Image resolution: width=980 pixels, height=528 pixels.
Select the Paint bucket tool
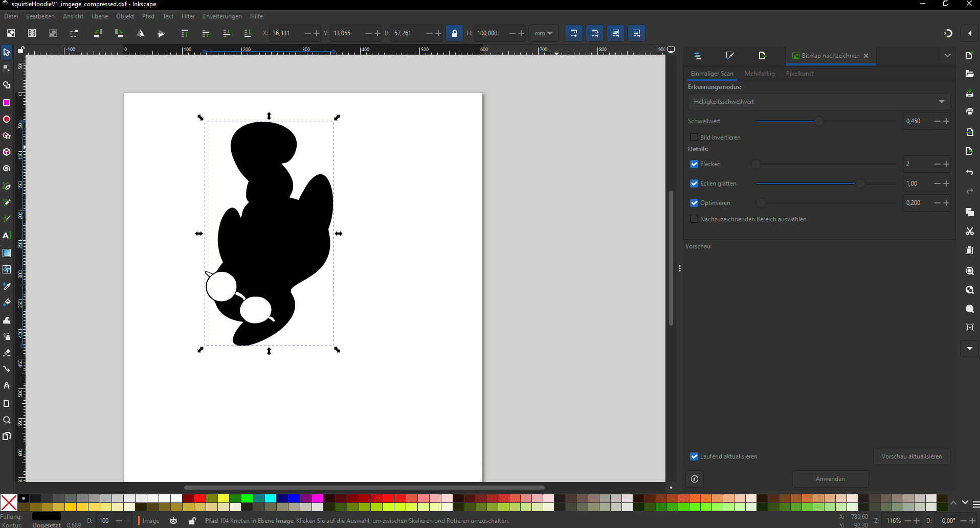click(x=7, y=303)
